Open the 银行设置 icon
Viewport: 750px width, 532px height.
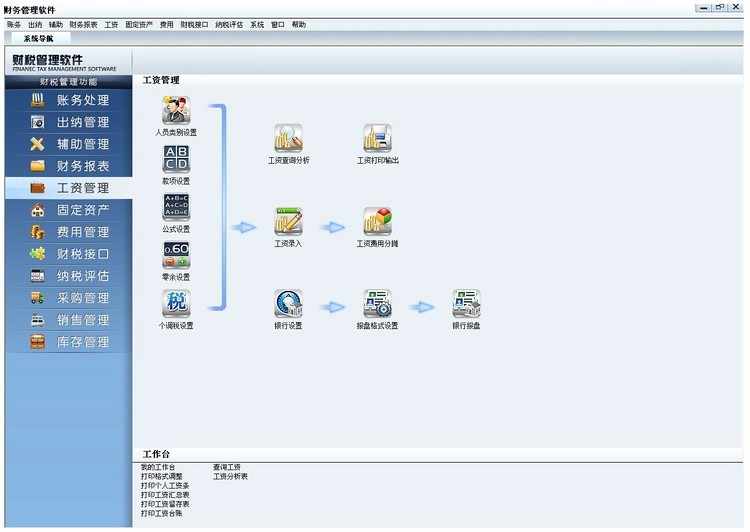coord(288,303)
